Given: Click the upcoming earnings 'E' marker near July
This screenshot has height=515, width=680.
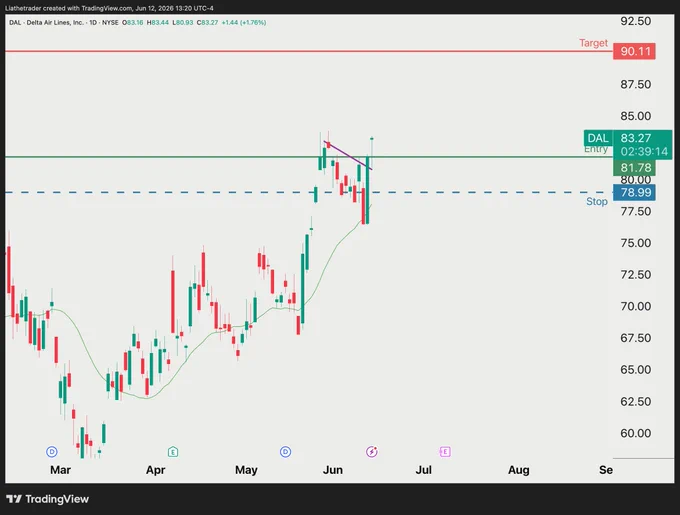Looking at the screenshot, I should click(445, 452).
